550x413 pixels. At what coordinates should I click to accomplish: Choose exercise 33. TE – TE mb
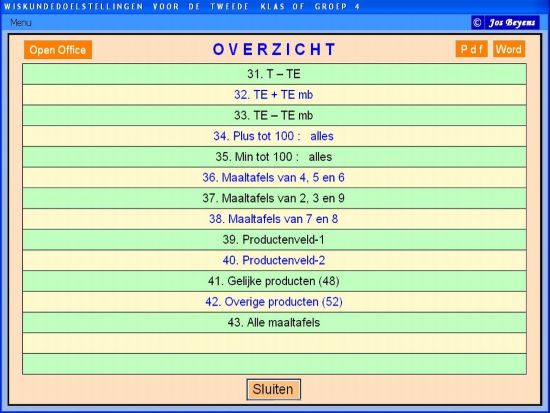274,115
